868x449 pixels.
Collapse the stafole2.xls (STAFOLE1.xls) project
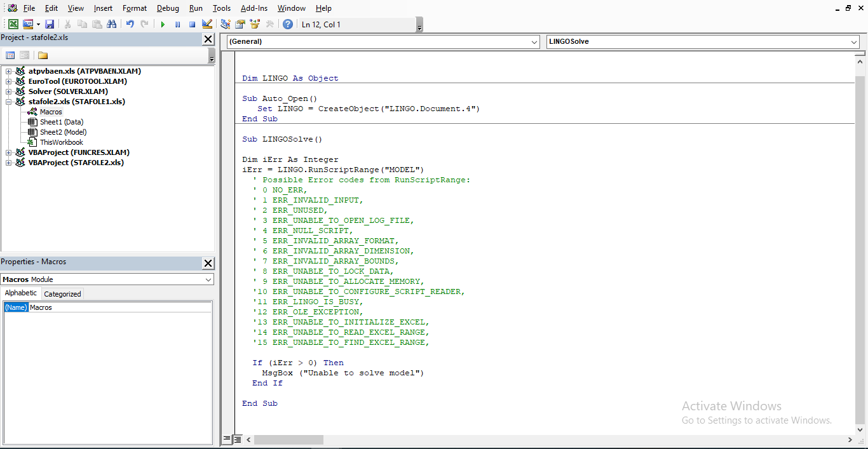8,101
